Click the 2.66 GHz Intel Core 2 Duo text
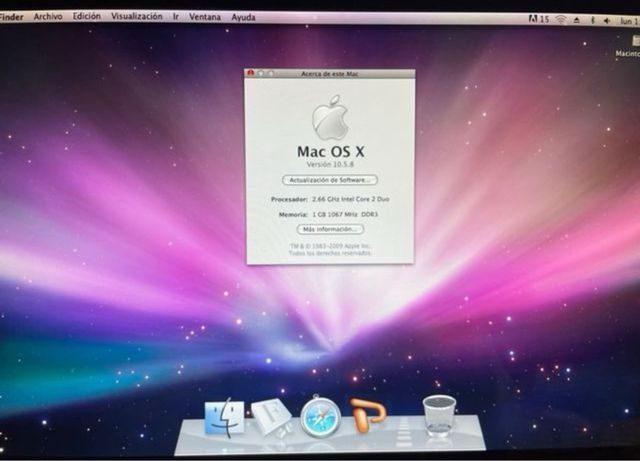Screen dimensions: 640x461 (351, 199)
